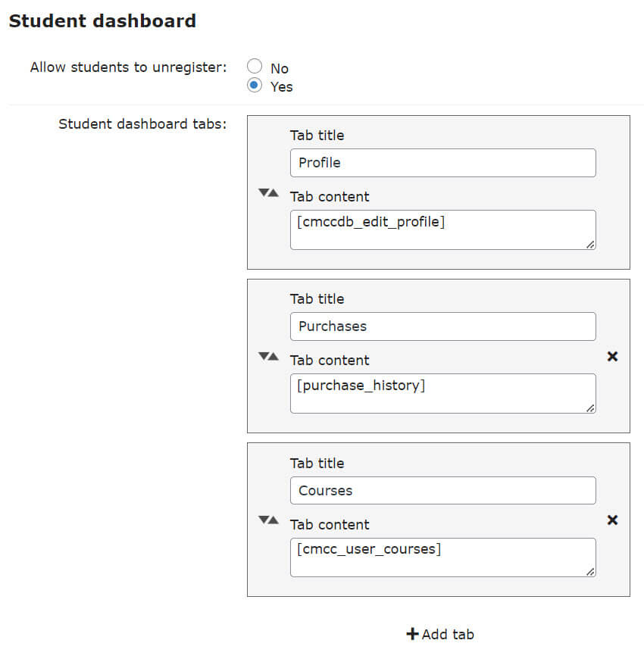Select Yes for allow students to unregister

point(255,86)
